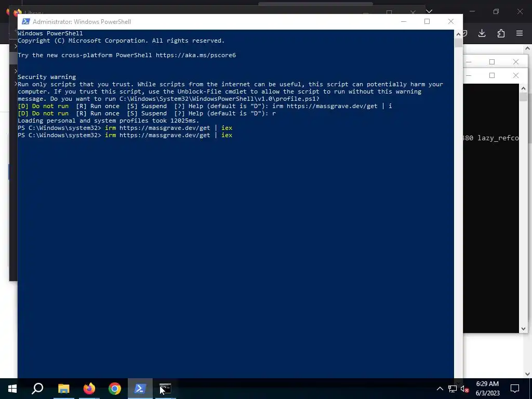Viewport: 532px width, 399px height.
Task: Open network status tray icon
Action: [x=453, y=389]
